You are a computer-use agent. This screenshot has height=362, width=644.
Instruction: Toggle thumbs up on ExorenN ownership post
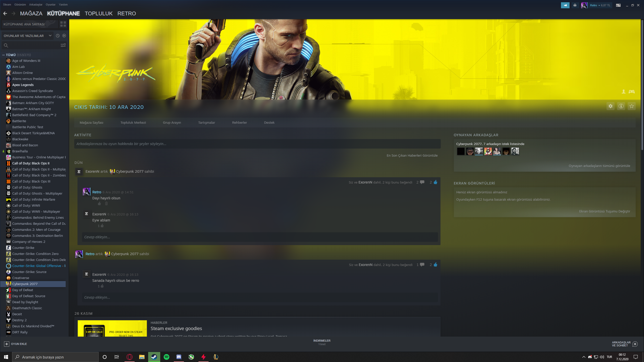coord(435,182)
